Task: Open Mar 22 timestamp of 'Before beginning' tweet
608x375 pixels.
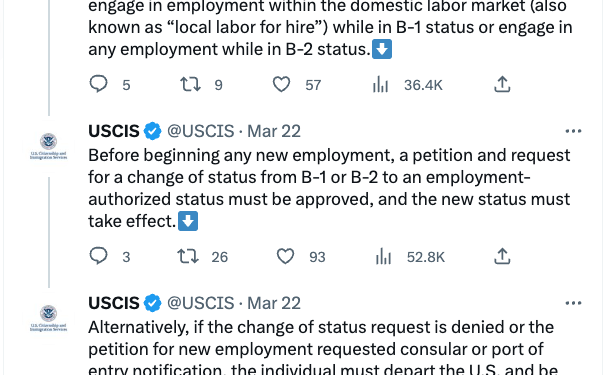Action: pos(274,131)
